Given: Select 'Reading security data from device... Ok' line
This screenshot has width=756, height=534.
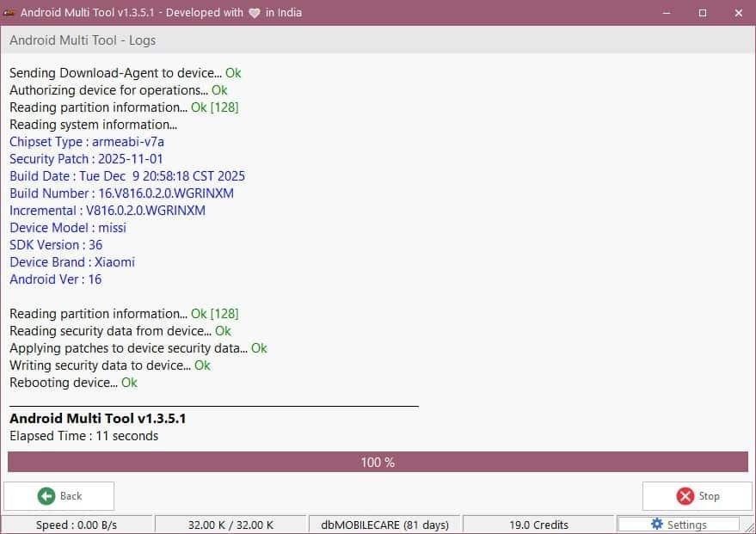Looking at the screenshot, I should click(x=120, y=331).
